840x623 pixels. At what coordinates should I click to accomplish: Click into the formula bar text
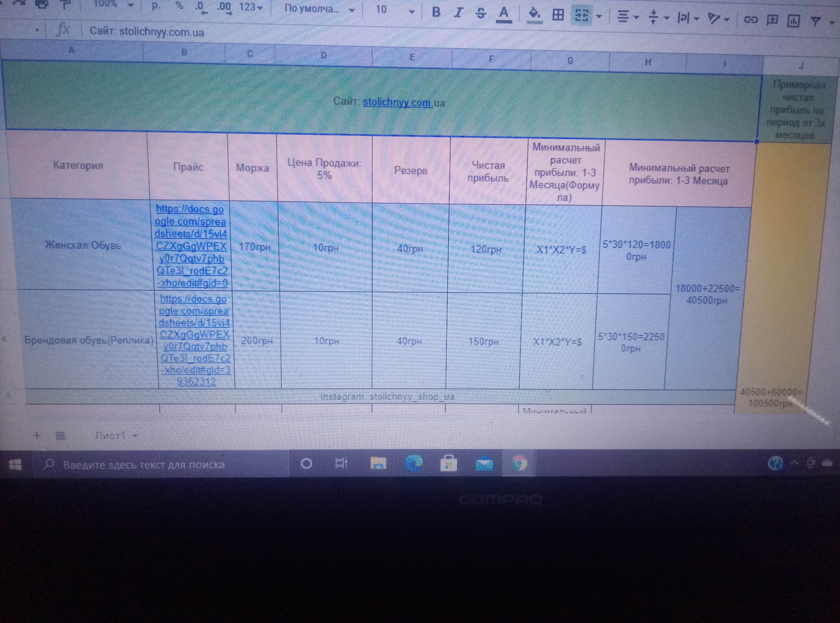147,32
